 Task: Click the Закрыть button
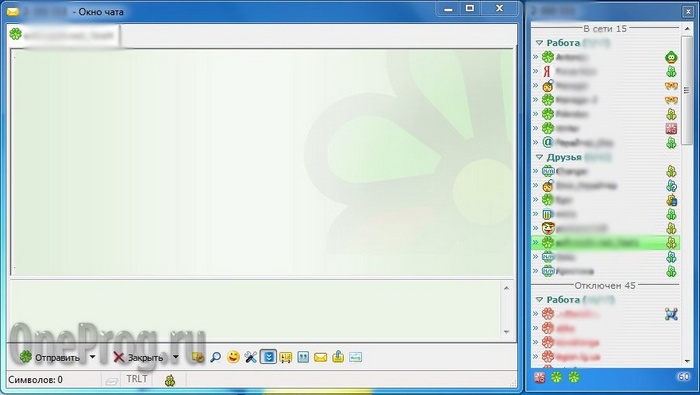click(138, 358)
